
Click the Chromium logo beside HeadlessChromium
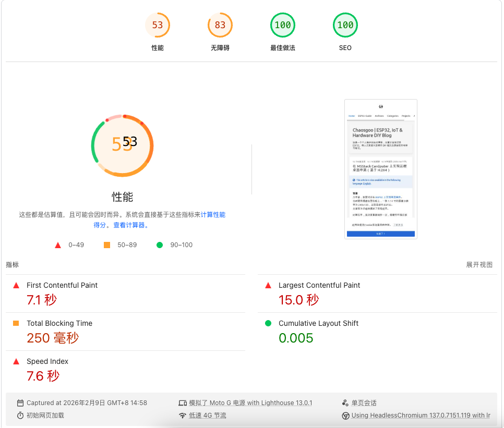[345, 415]
